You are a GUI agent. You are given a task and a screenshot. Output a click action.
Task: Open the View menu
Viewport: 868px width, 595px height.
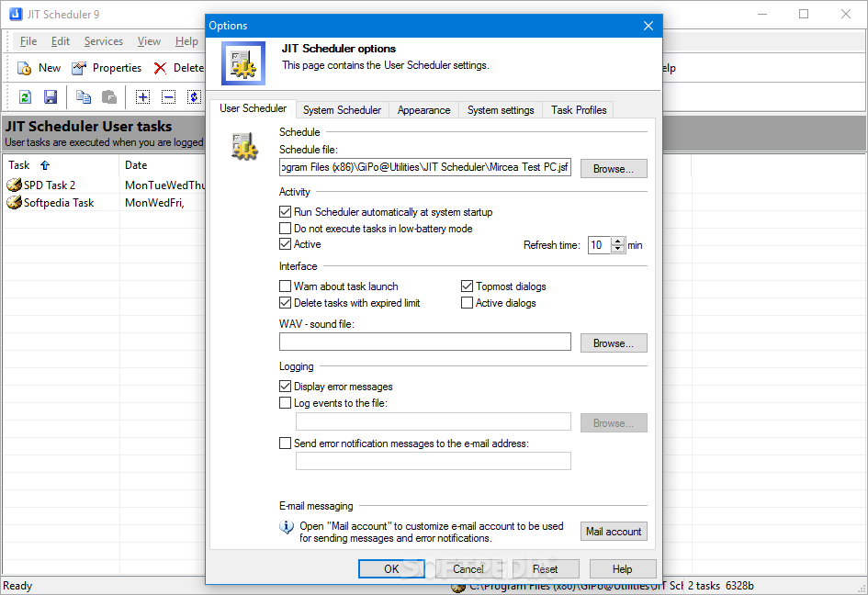(149, 41)
